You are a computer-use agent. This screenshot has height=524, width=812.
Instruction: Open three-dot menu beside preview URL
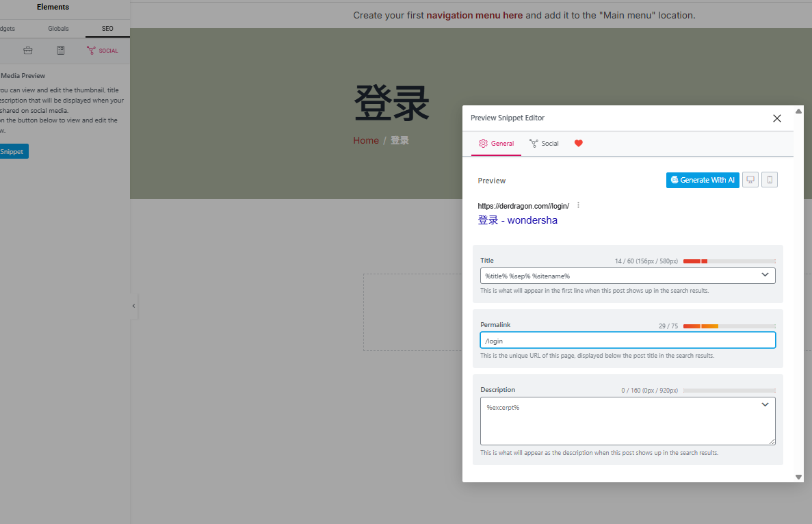[x=578, y=205]
